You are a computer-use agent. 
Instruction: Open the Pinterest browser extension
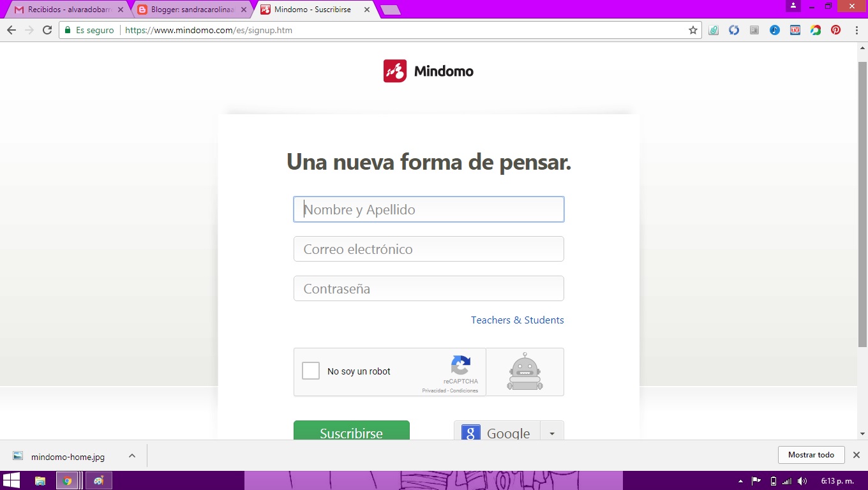[835, 30]
